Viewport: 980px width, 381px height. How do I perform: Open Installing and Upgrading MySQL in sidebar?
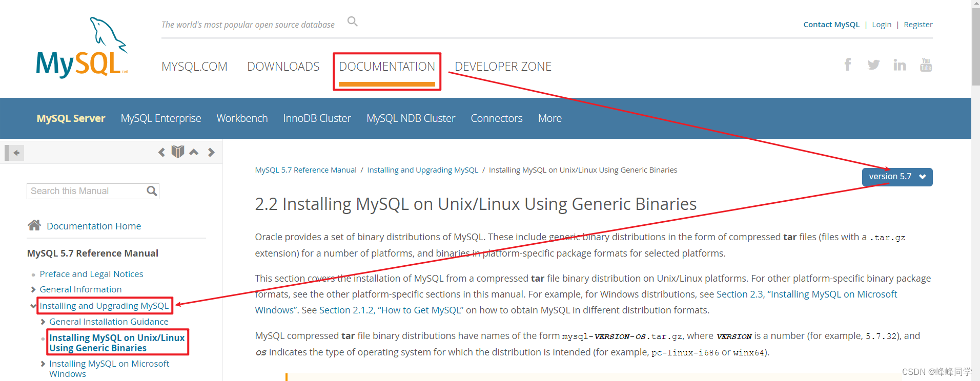coord(104,306)
